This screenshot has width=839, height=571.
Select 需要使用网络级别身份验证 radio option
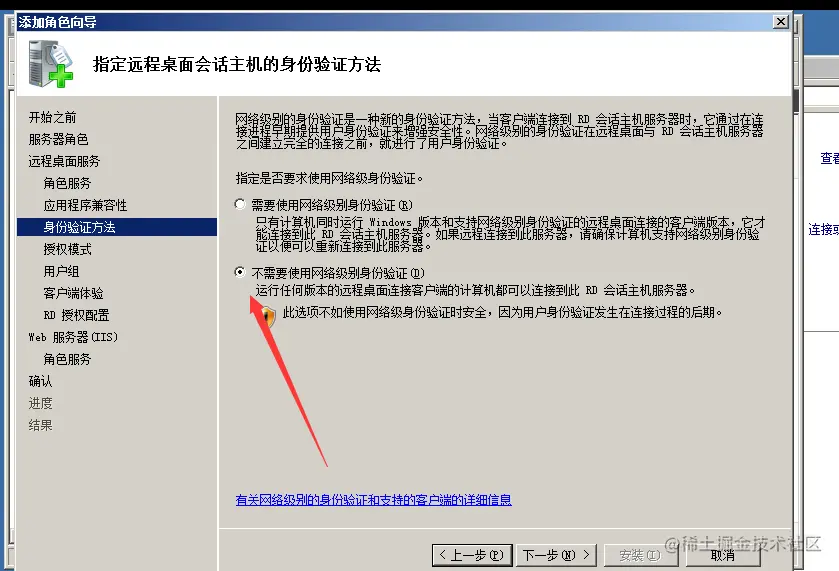point(240,204)
